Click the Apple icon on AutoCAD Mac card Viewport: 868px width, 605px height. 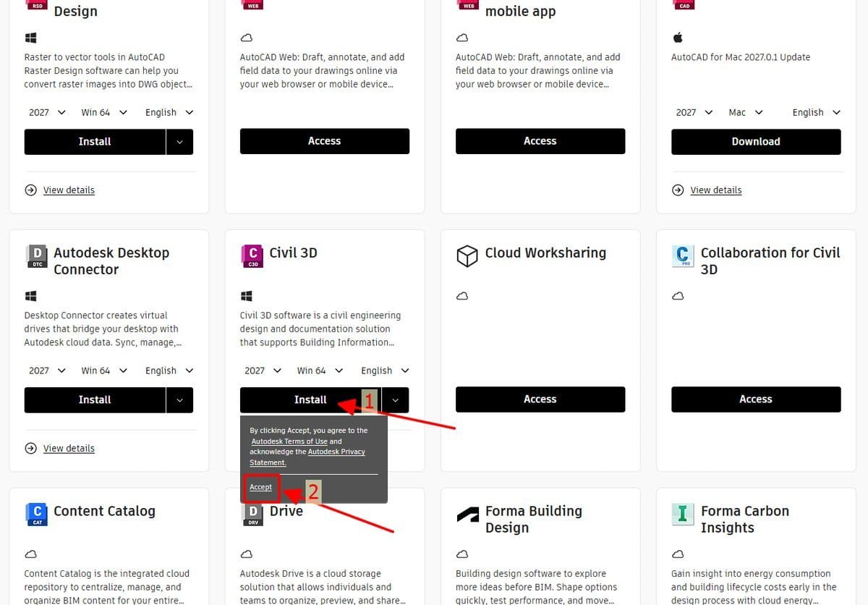pos(678,37)
